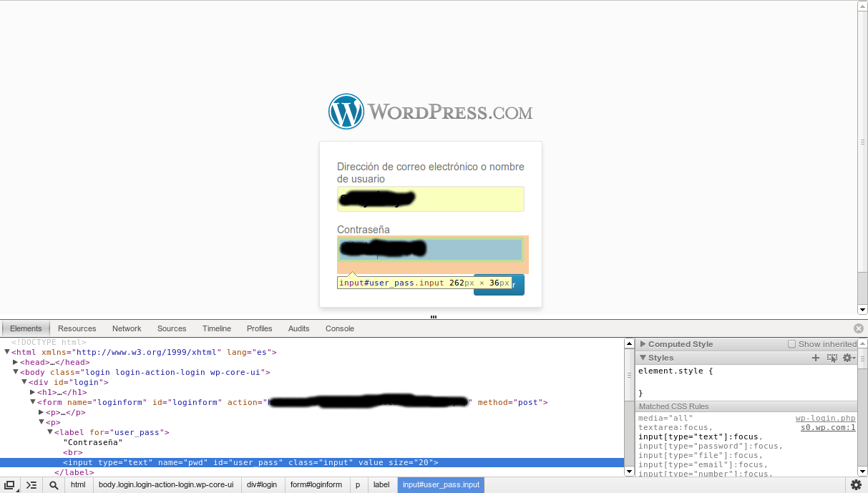This screenshot has width=868, height=493.
Task: Enable the Show inherited checkbox
Action: [791, 344]
